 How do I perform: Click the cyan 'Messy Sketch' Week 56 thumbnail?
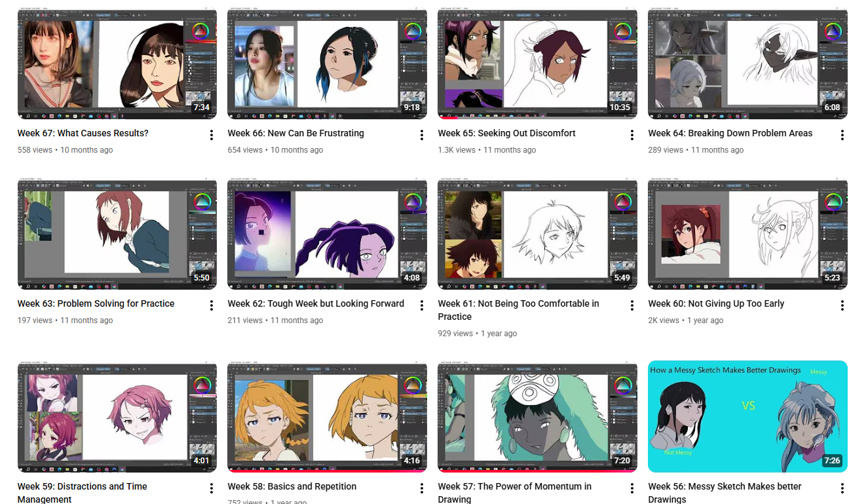[x=748, y=417]
